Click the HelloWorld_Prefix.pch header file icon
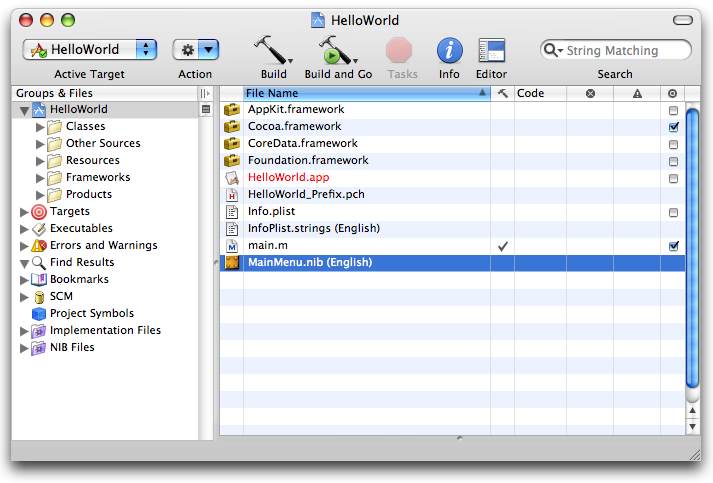The height and width of the screenshot is (483, 713). pyautogui.click(x=232, y=195)
